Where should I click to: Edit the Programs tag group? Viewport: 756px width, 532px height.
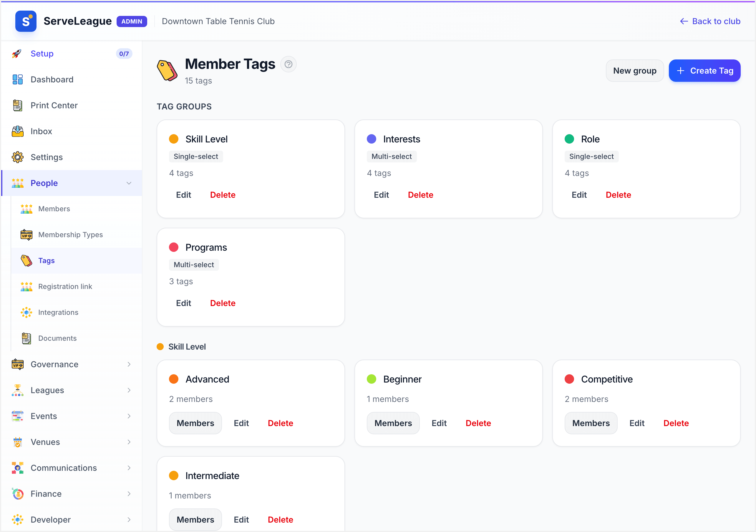coord(183,303)
